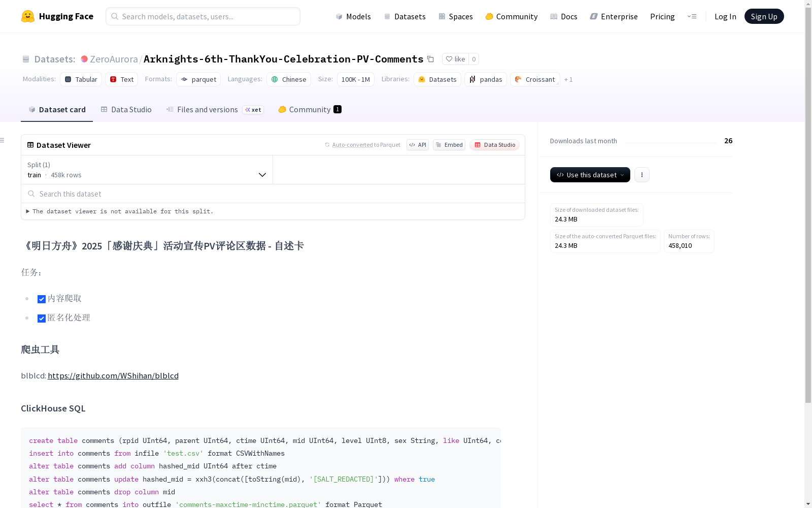
Task: Switch to the Data Studio tab
Action: [x=126, y=110]
